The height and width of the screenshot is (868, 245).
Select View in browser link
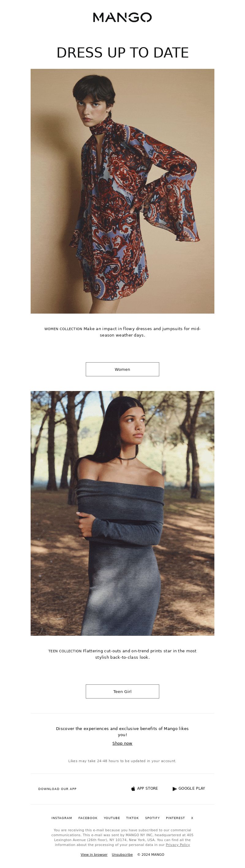(x=94, y=855)
